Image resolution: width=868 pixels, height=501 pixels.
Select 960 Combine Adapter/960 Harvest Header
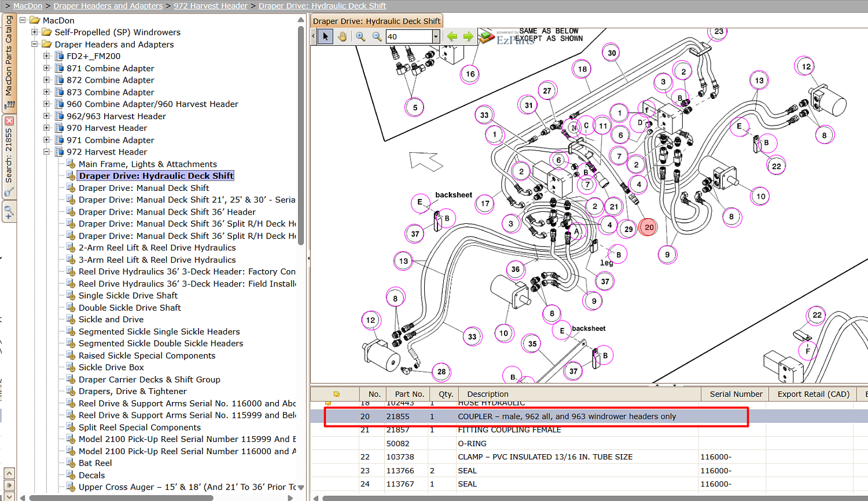152,104
